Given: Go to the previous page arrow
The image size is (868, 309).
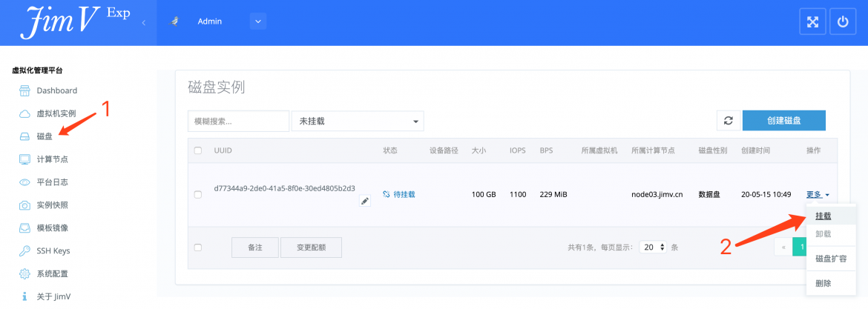Looking at the screenshot, I should coord(783,247).
